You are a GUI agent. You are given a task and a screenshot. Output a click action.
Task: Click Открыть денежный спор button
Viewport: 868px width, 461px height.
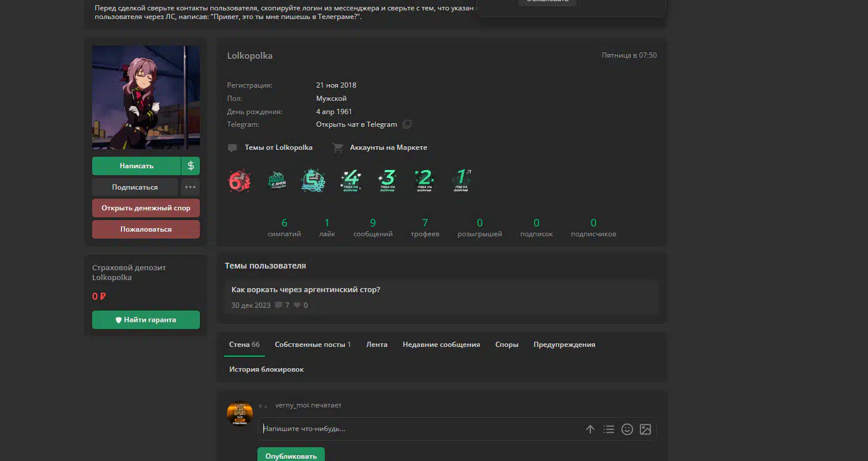coord(146,208)
